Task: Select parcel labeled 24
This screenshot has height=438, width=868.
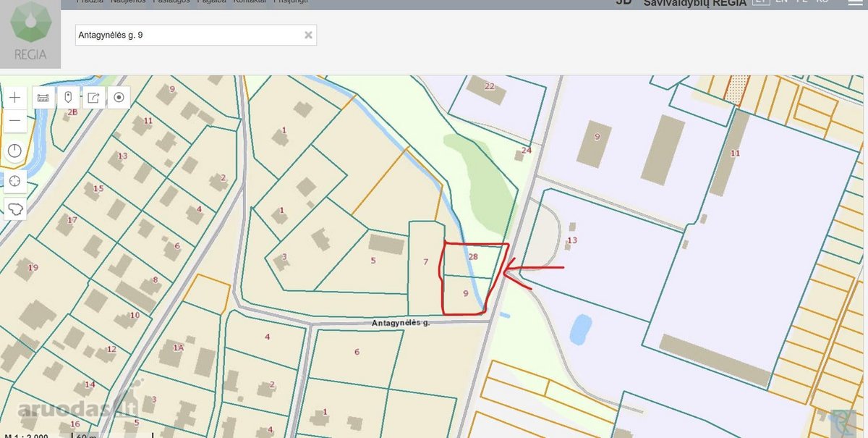Action: (x=526, y=151)
